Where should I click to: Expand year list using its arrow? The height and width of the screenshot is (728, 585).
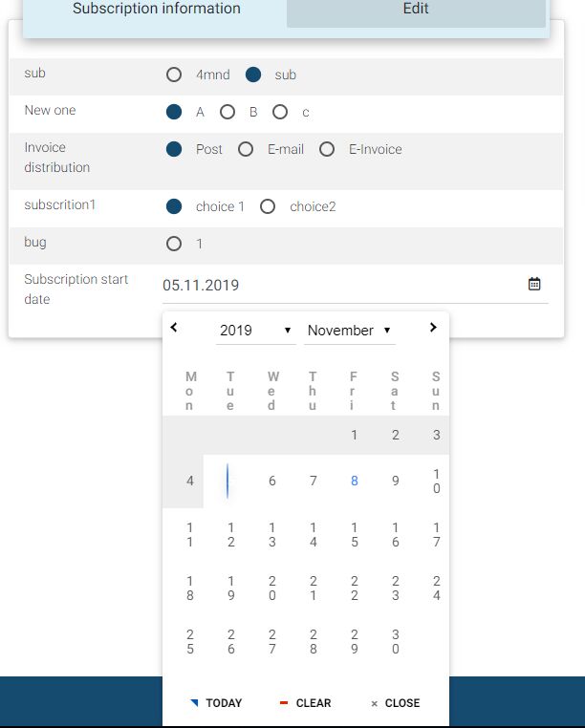pos(288,331)
